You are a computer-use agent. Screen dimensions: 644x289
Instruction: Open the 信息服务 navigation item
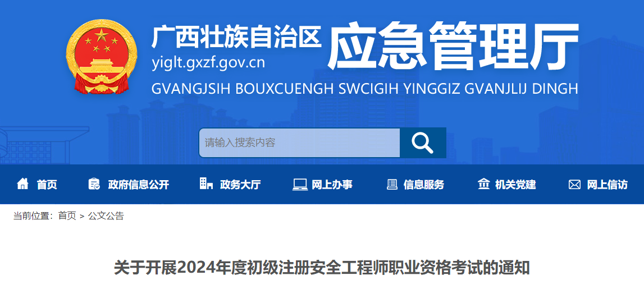[423, 185]
